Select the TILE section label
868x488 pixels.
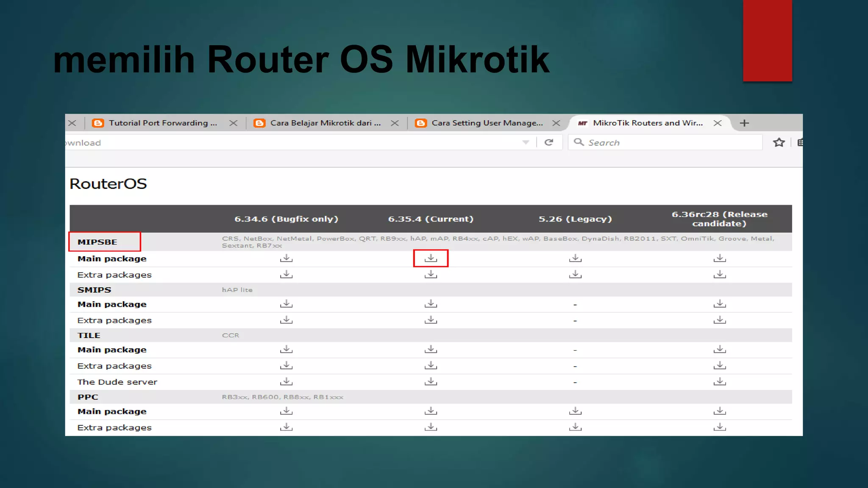tap(89, 335)
